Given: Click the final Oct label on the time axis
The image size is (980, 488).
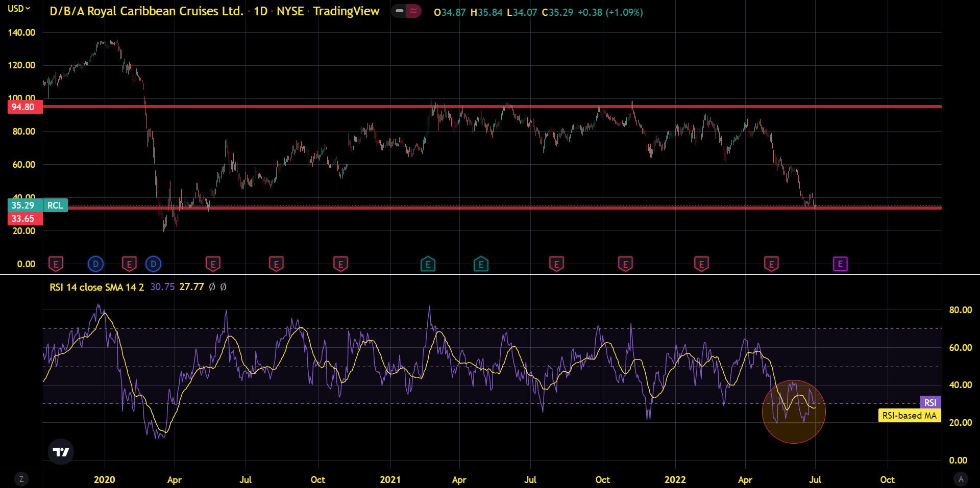Looking at the screenshot, I should [x=887, y=480].
